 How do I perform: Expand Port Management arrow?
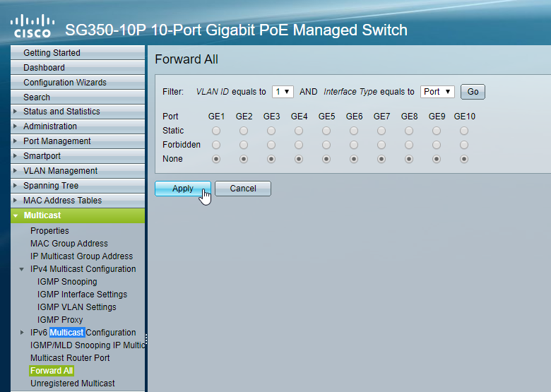[x=15, y=141]
